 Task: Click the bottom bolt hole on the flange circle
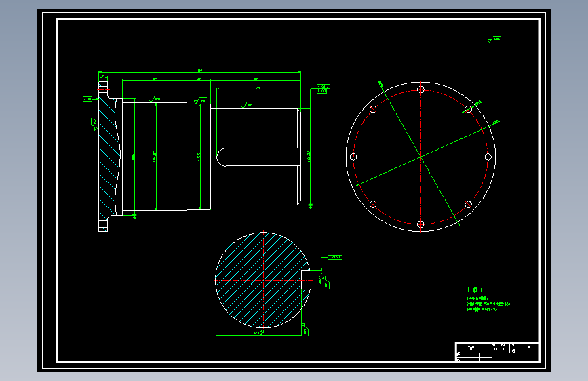(x=420, y=224)
